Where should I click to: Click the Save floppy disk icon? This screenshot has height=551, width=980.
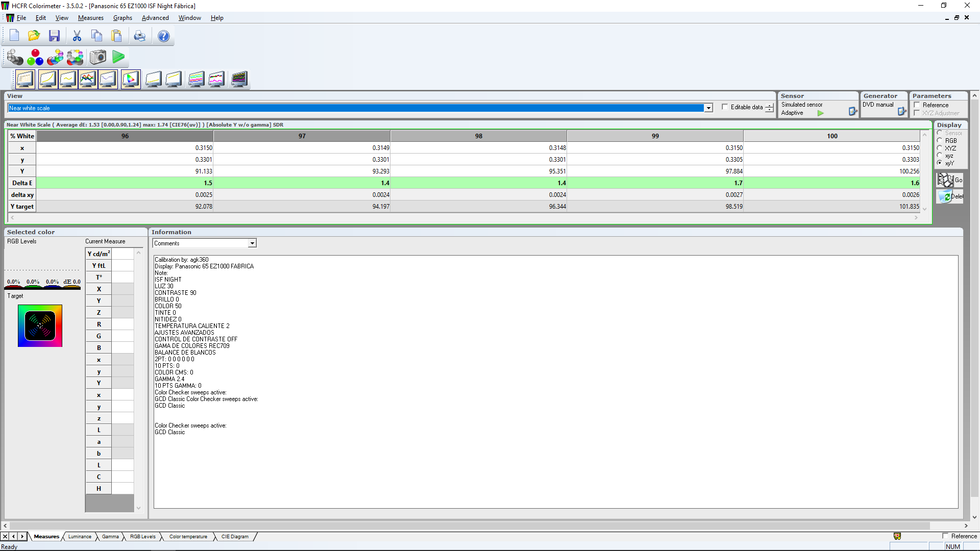(54, 36)
